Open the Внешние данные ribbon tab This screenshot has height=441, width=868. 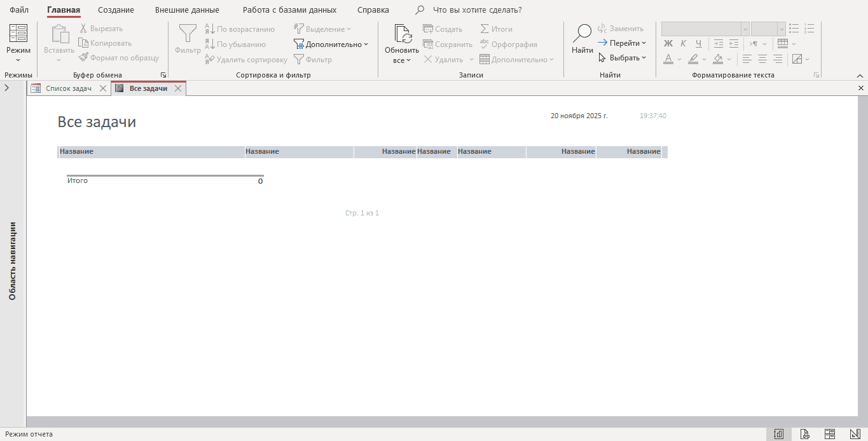pyautogui.click(x=187, y=10)
